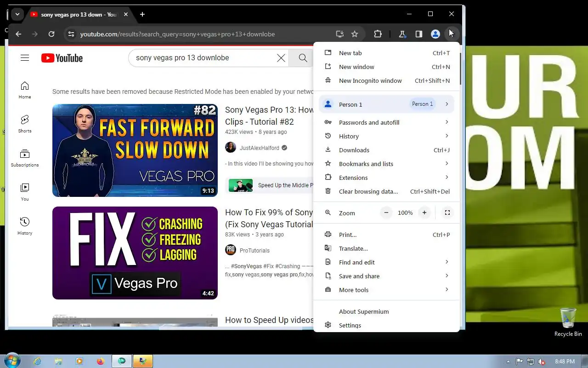Click the ProTutorials channel avatar
Screen dimensions: 588x368
(231, 250)
